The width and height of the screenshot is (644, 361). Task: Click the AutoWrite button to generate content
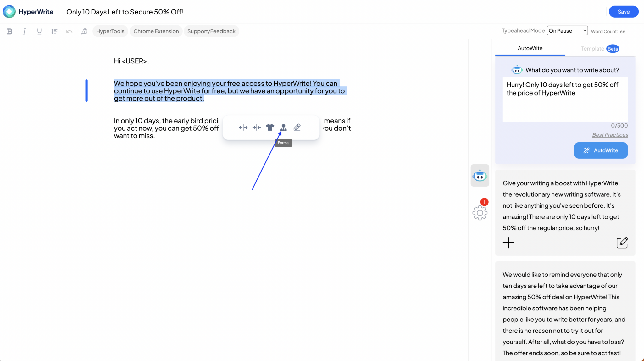[x=600, y=150]
